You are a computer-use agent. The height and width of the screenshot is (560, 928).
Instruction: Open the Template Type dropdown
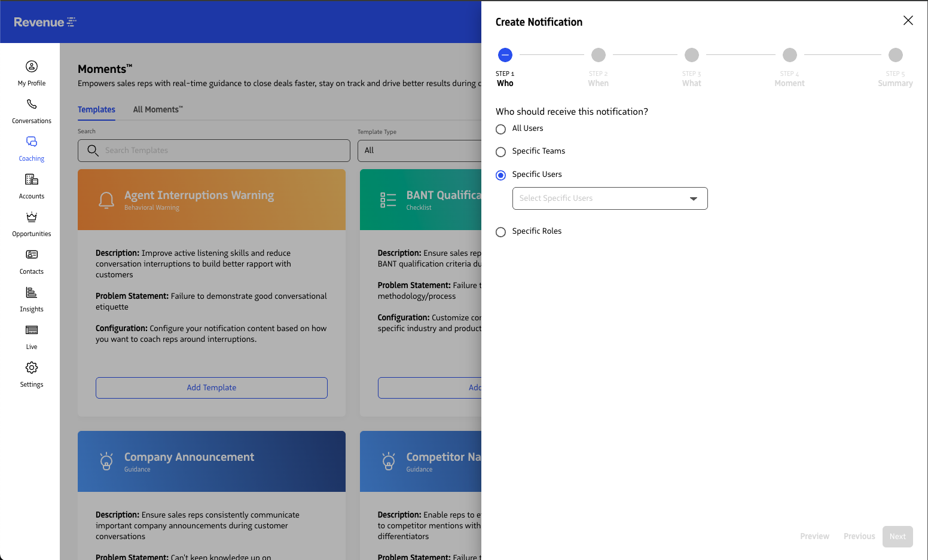(x=420, y=151)
